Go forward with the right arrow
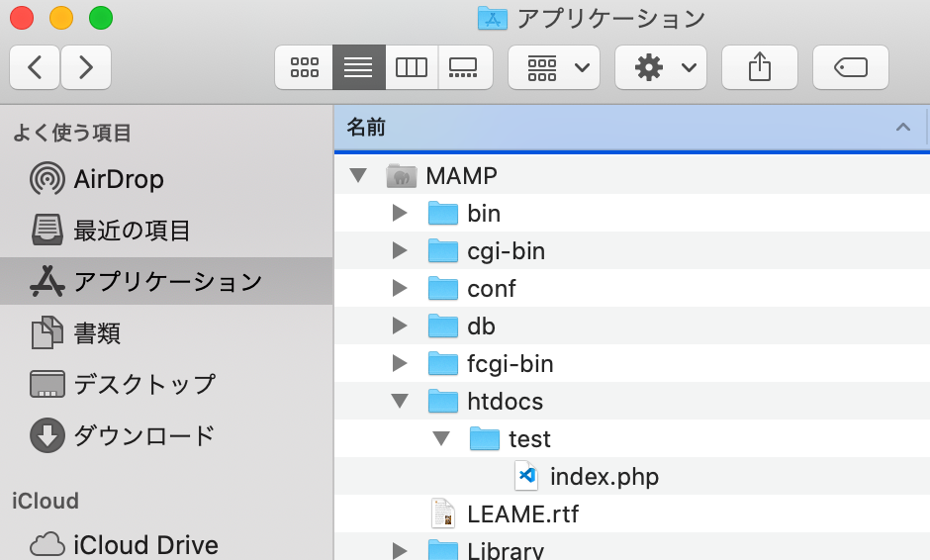Screen dimensions: 930x560 pos(86,67)
